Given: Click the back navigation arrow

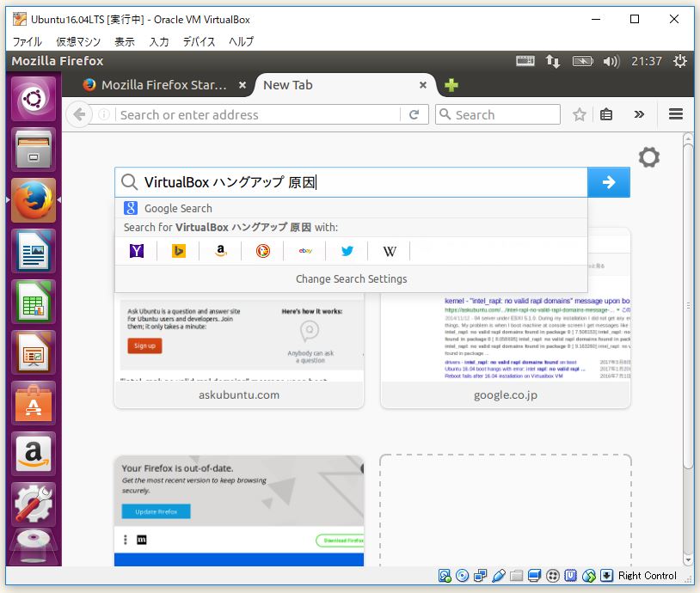Looking at the screenshot, I should pyautogui.click(x=79, y=114).
